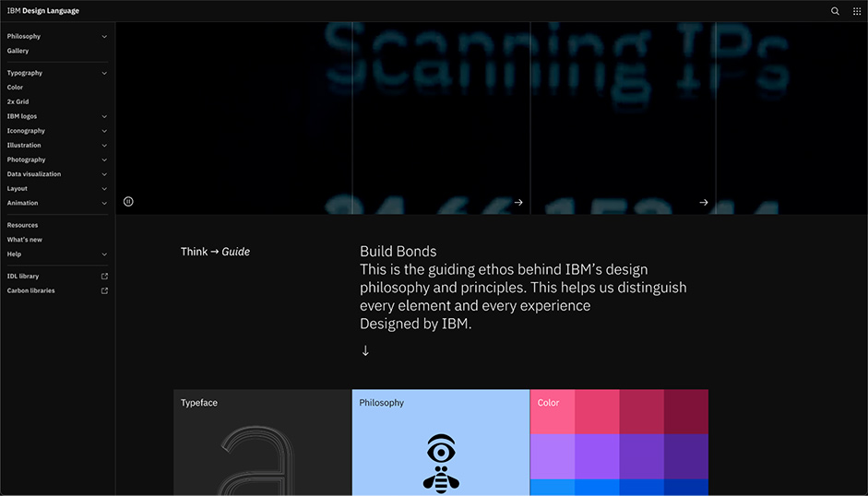Select Iconography label in sidebar
This screenshot has width=868, height=496.
click(x=26, y=131)
